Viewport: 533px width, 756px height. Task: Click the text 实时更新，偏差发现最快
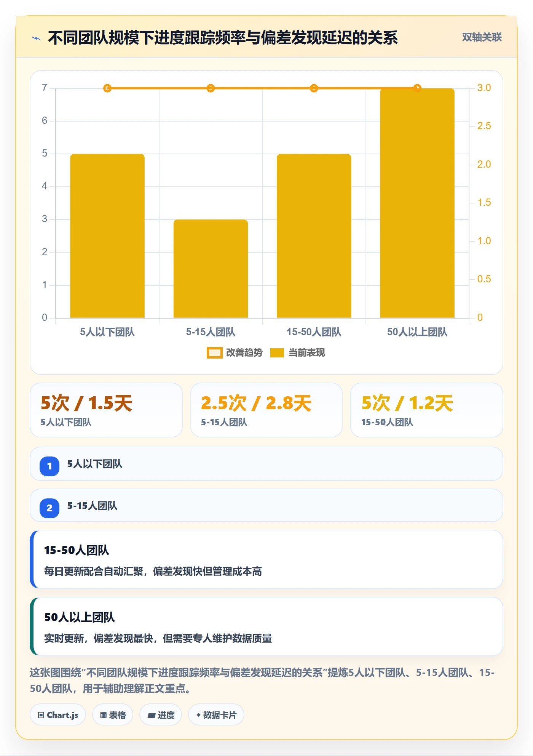tap(99, 639)
